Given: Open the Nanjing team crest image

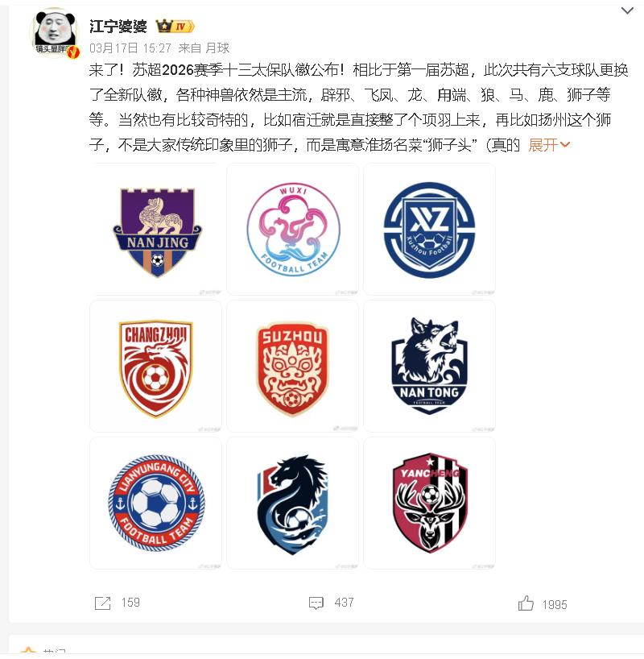Looking at the screenshot, I should coord(156,230).
